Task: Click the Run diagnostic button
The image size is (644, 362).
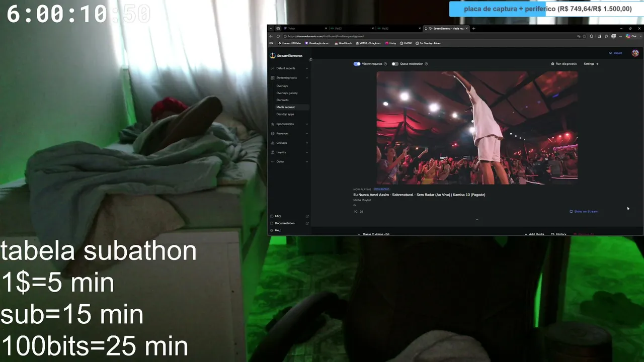Action: (x=564, y=64)
